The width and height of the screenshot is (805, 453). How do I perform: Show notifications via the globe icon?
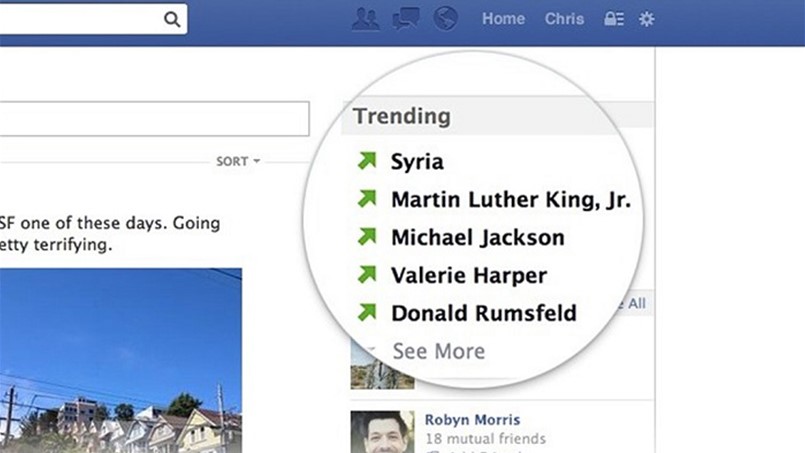(445, 19)
